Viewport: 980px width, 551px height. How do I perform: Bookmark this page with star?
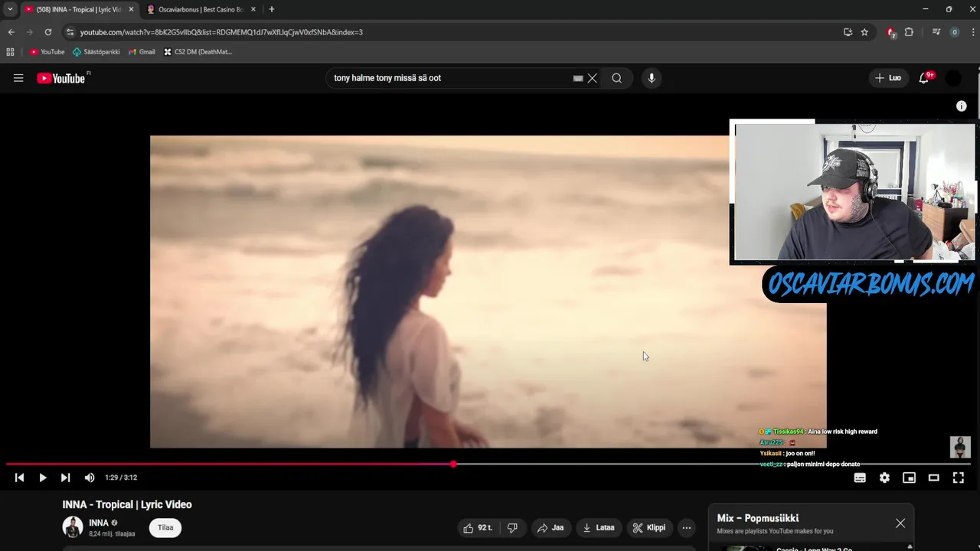point(864,32)
